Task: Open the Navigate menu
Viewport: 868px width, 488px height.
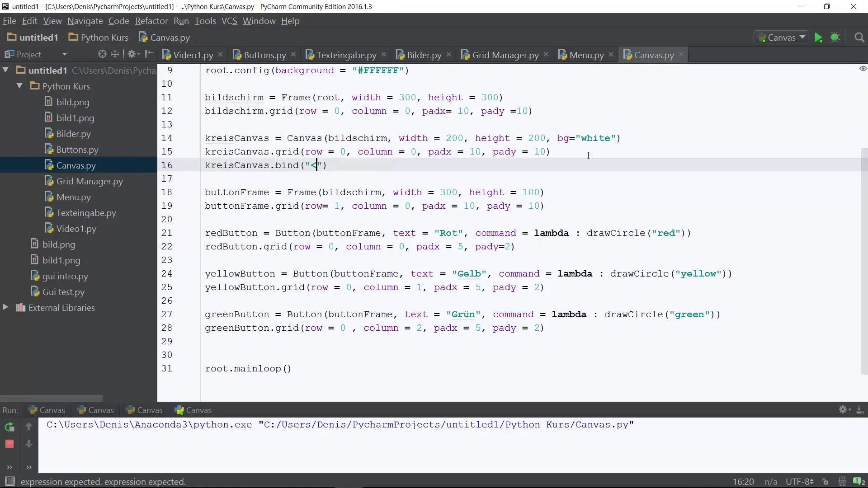Action: (x=85, y=21)
